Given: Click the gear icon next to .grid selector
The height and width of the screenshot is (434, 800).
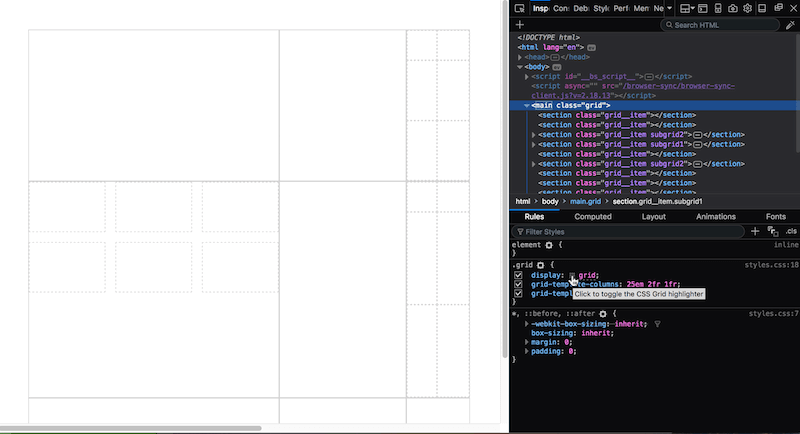Looking at the screenshot, I should 540,265.
